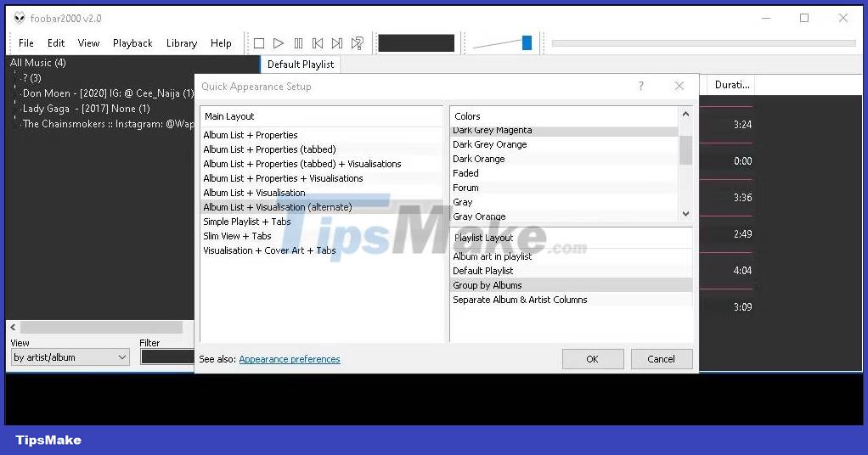Image resolution: width=868 pixels, height=455 pixels.
Task: Click the Playlist Layout list header
Action: [x=572, y=238]
